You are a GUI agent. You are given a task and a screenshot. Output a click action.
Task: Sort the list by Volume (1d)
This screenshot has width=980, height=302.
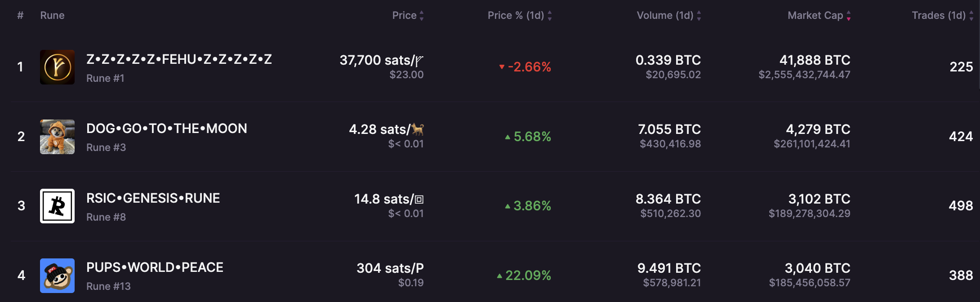click(x=699, y=16)
